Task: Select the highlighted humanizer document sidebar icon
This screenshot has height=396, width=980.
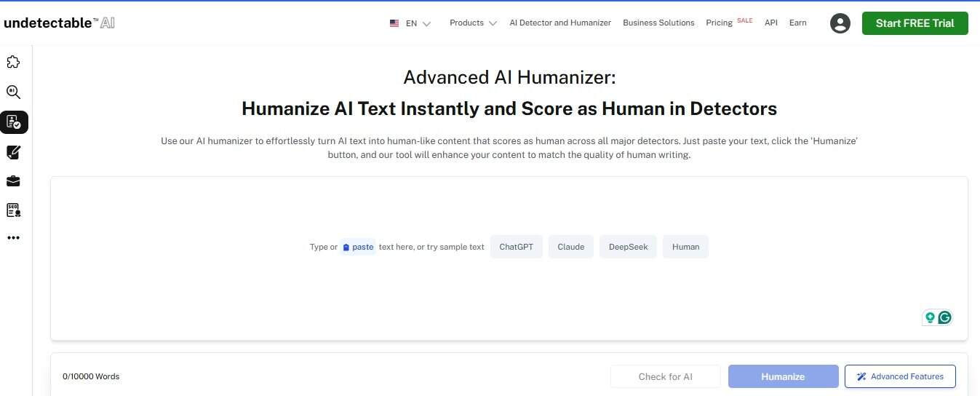Action: click(14, 122)
